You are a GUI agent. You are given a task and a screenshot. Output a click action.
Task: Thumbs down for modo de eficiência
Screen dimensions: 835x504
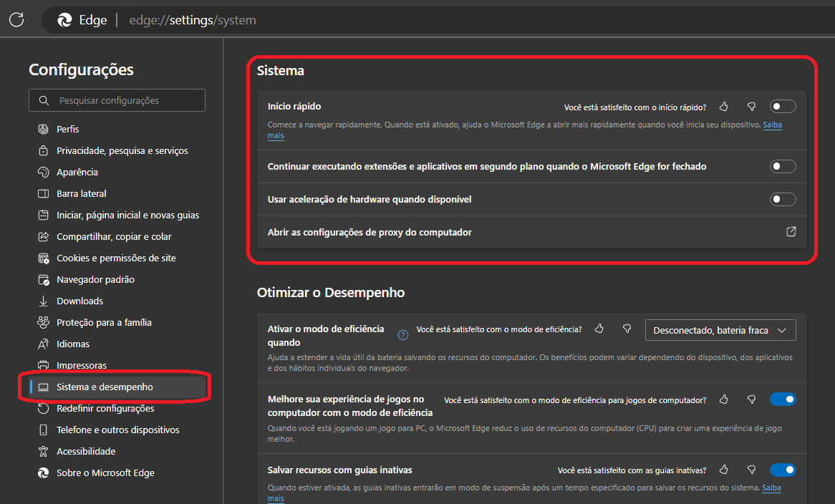(627, 329)
